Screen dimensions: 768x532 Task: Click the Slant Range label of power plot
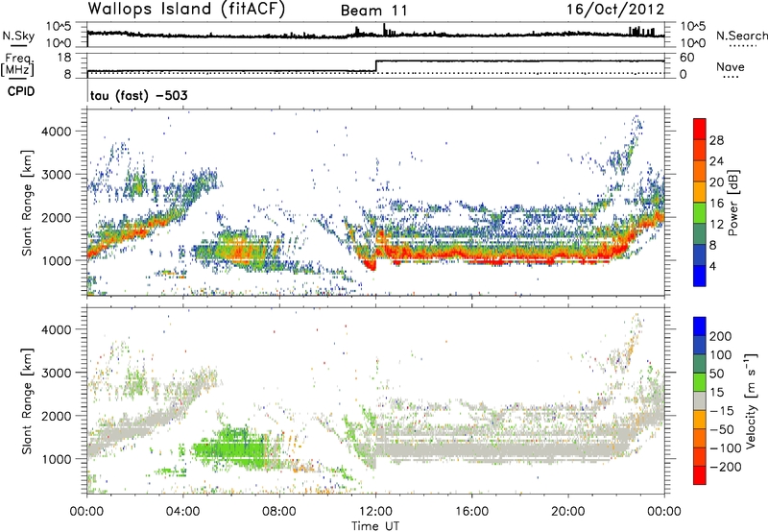click(27, 203)
